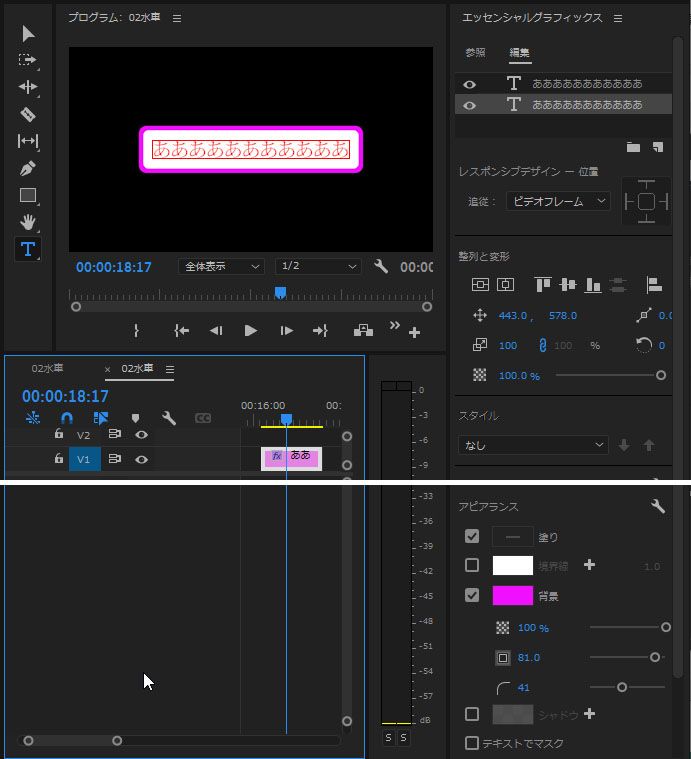Hide the second selected text layer

pos(469,106)
